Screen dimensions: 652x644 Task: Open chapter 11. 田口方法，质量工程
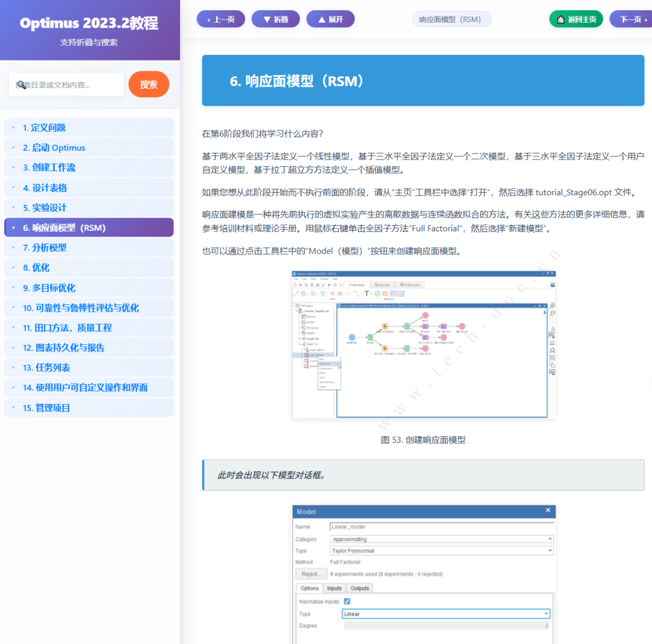pos(89,327)
